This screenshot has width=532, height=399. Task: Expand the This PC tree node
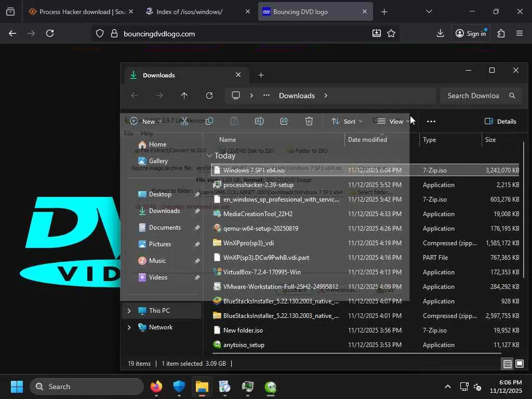pos(129,311)
